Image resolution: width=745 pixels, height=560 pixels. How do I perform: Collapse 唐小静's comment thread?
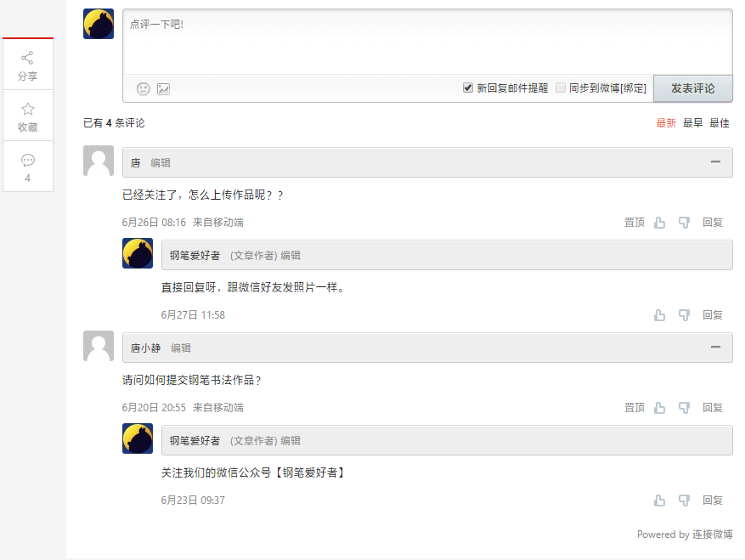(715, 347)
